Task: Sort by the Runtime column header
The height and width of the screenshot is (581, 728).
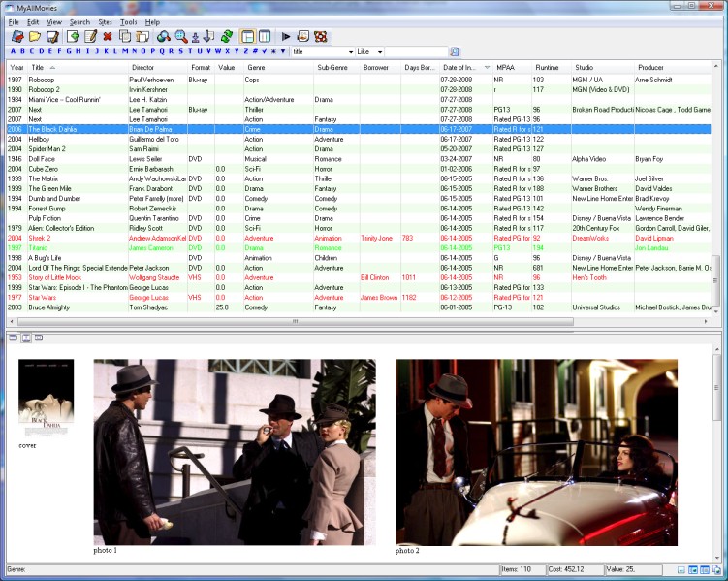Action: [x=552, y=67]
